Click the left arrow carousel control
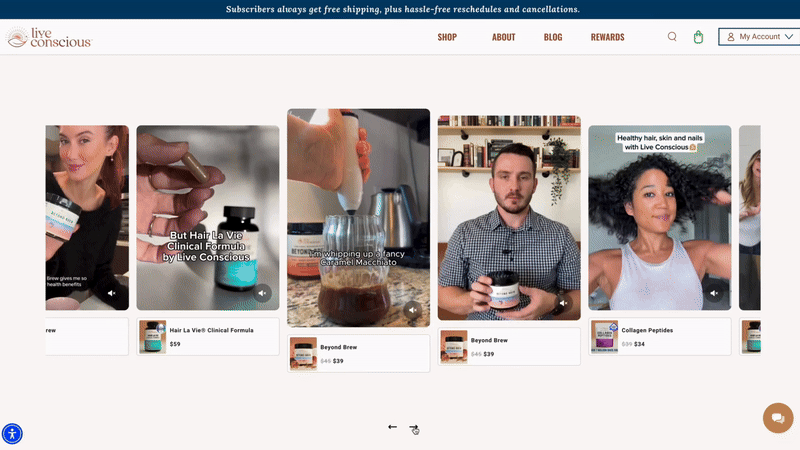This screenshot has height=450, width=800. point(393,427)
